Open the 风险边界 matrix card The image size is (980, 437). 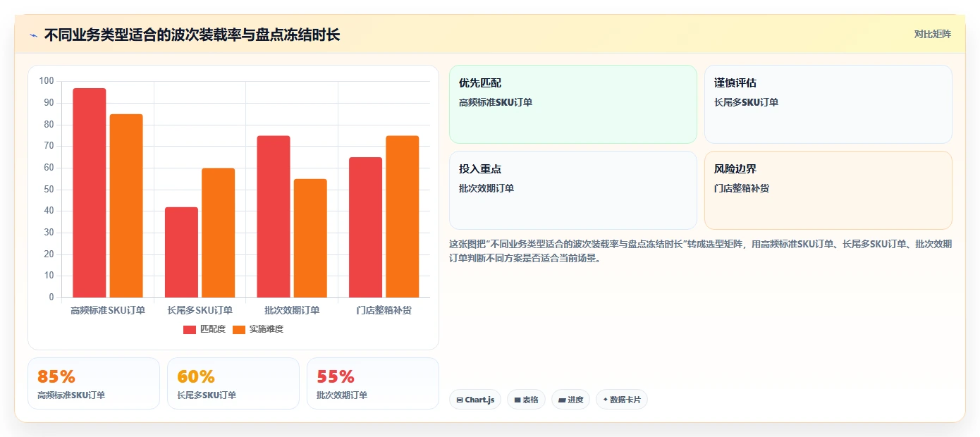828,190
